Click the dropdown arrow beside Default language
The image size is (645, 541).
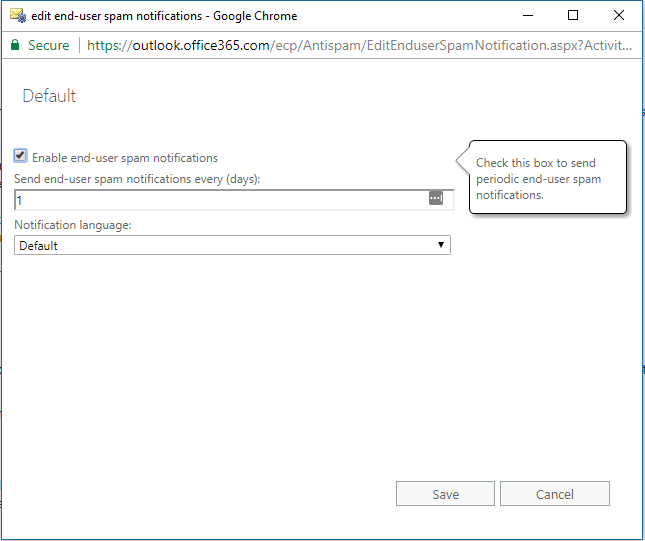[441, 245]
